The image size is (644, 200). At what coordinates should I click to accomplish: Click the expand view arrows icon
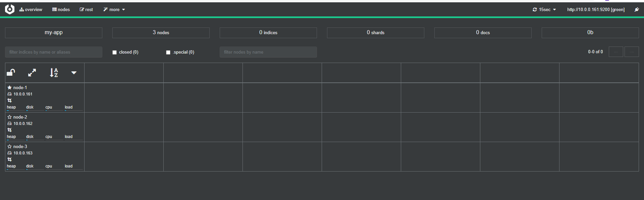(32, 72)
